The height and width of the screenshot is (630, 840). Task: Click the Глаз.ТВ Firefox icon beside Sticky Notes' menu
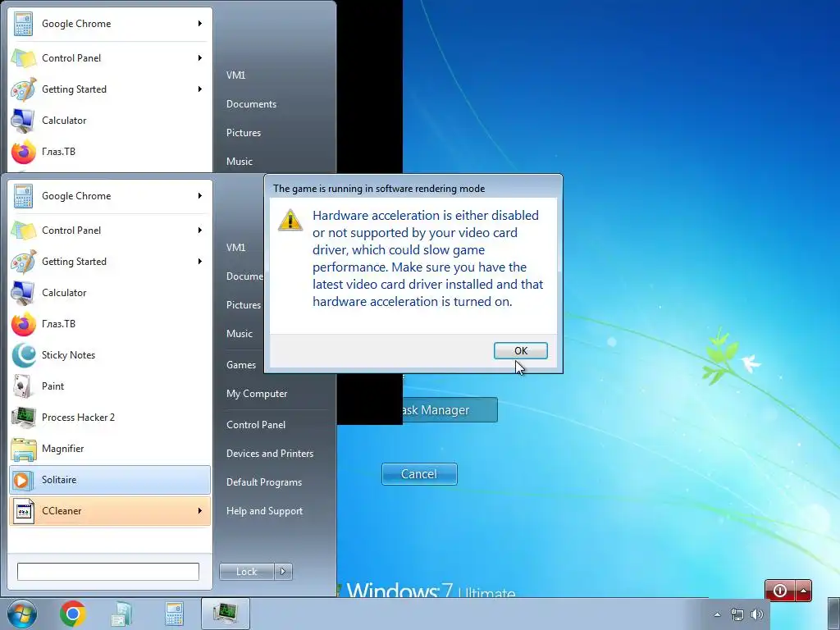pyautogui.click(x=24, y=324)
